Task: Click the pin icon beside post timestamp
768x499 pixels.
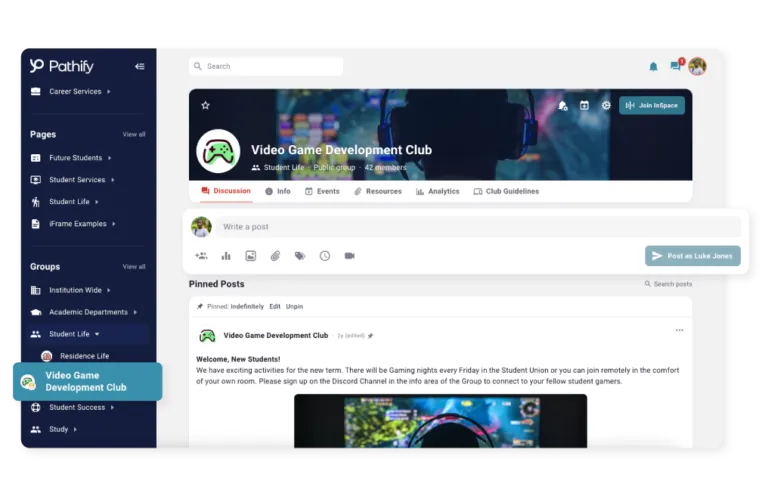Action: pyautogui.click(x=370, y=335)
